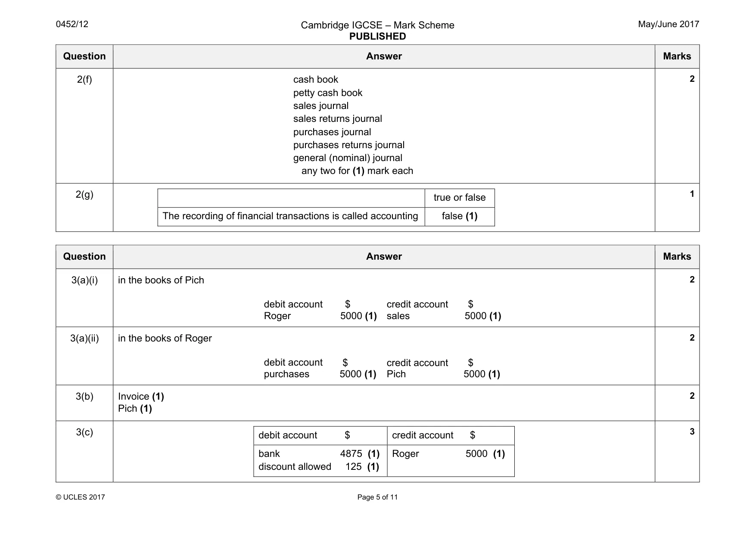Viewport: 756px width, 534px height.
Task: Click 'purchases returns journal' answer line
Action: click(349, 145)
